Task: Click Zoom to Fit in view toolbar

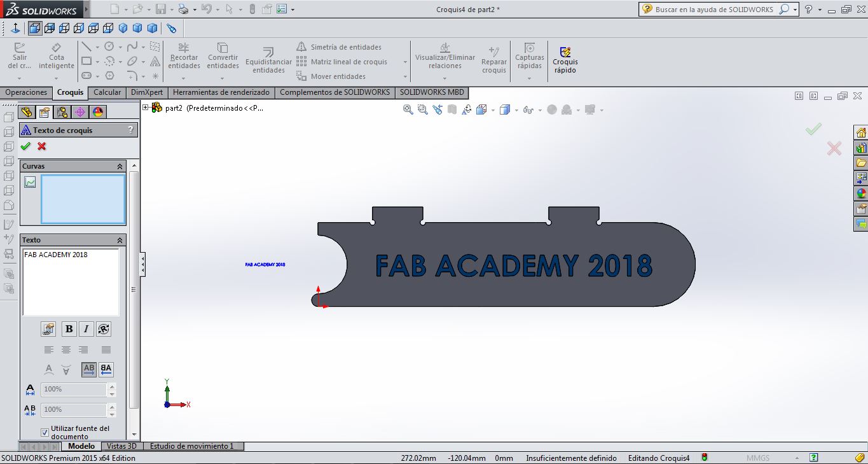Action: click(408, 109)
